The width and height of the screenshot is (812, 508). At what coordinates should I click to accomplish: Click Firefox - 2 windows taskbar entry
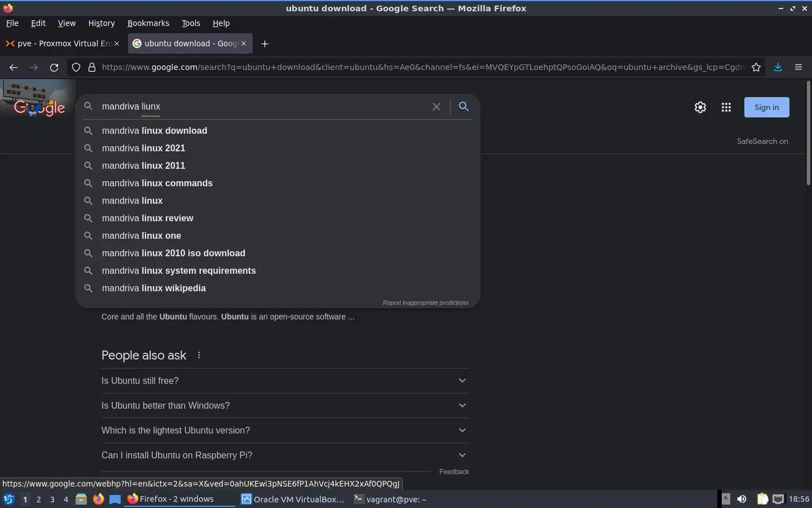(x=179, y=499)
